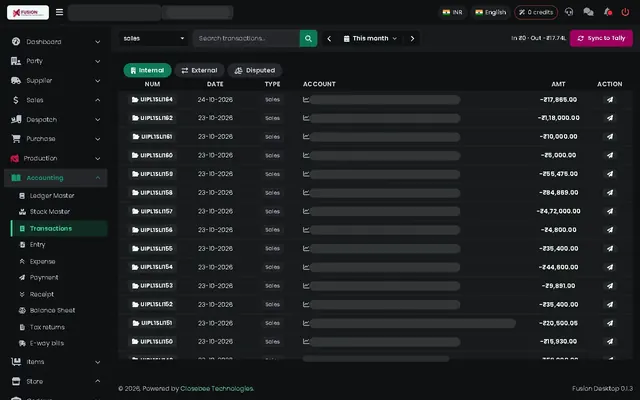
Task: Open the This month date range dropdown
Action: tap(370, 38)
